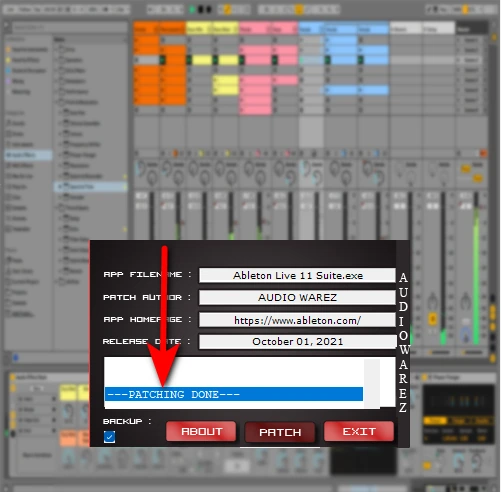Image resolution: width=501 pixels, height=492 pixels.
Task: Click the "BACKUP :" label text
Action: tap(127, 421)
